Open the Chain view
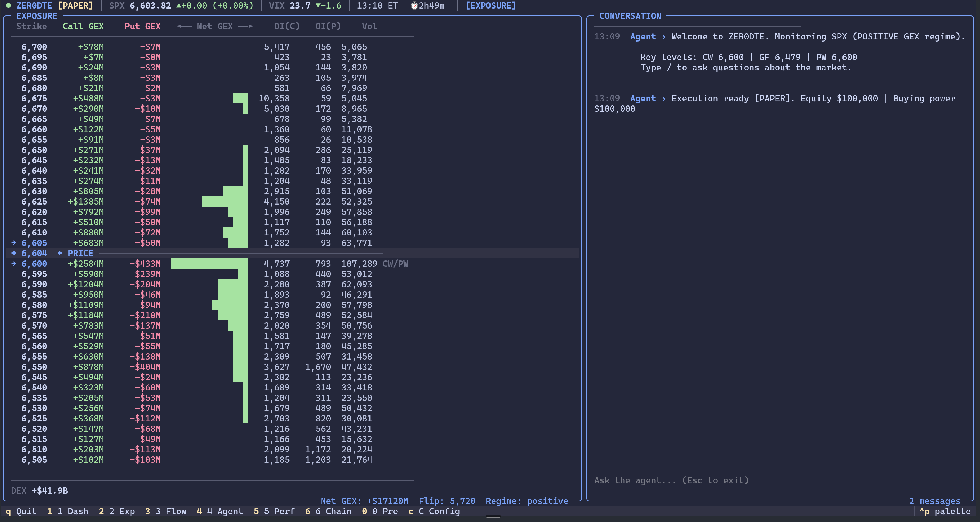Screen dimensions: 980x522 328,511
